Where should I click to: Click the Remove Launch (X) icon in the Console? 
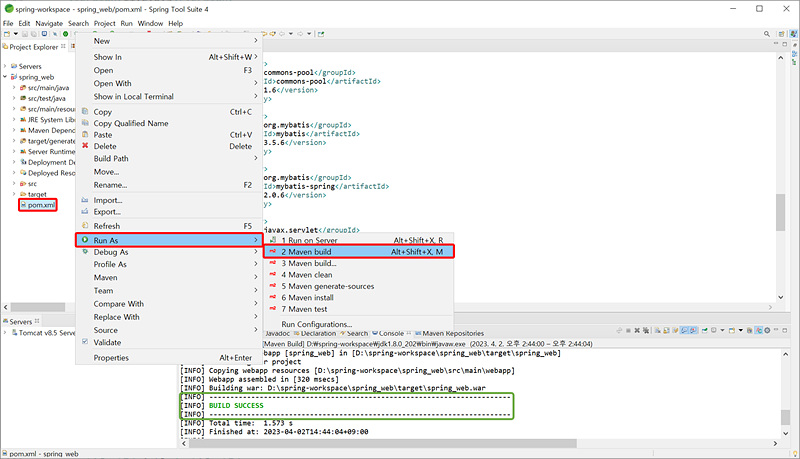click(637, 330)
